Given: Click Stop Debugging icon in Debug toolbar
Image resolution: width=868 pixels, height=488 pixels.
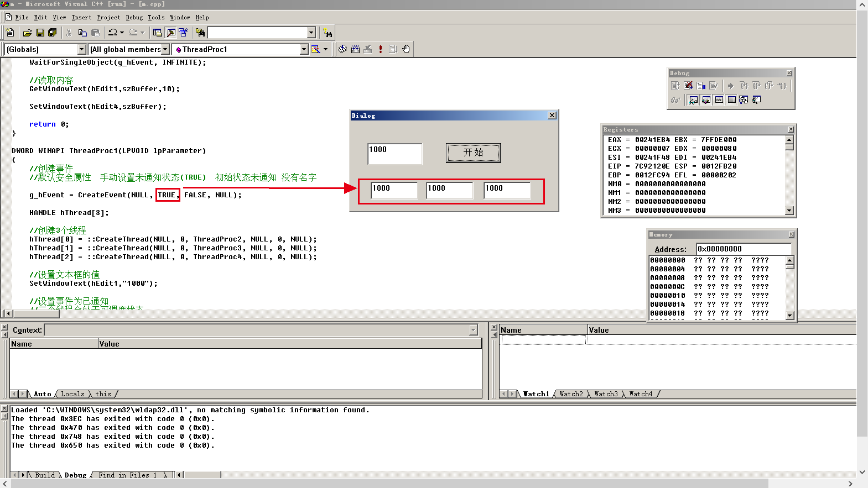Looking at the screenshot, I should click(688, 86).
